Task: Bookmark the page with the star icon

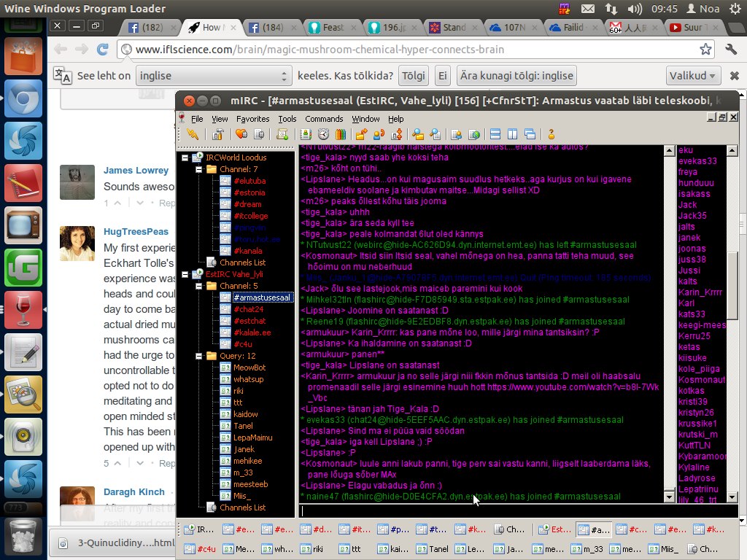Action: click(x=705, y=49)
